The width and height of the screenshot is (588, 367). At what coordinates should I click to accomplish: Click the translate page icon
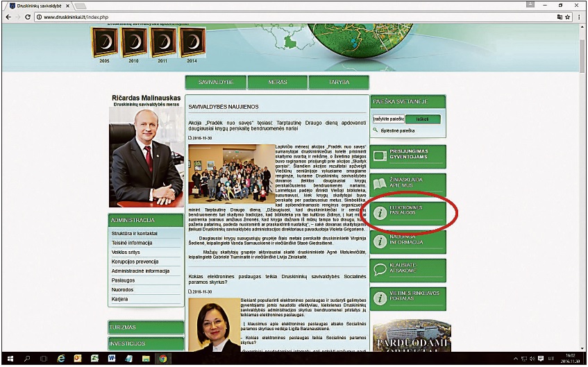point(560,17)
